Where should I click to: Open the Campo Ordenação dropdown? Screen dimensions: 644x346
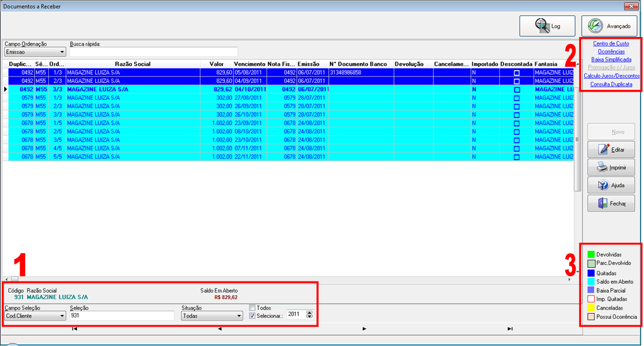(35, 52)
